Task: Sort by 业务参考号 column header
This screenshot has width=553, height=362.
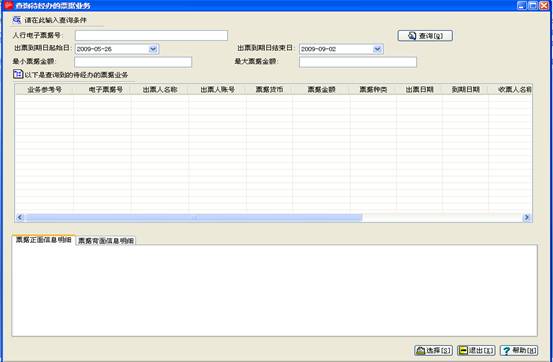Action: click(44, 90)
